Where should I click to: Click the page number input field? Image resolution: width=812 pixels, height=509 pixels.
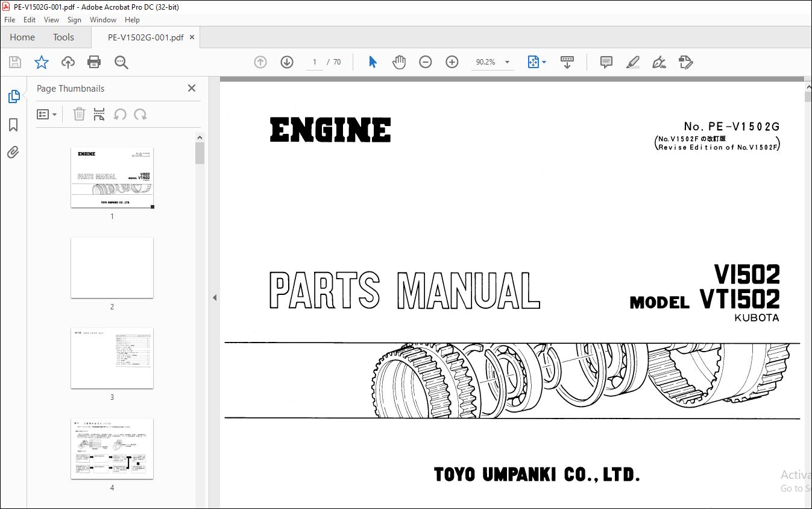[x=314, y=62]
